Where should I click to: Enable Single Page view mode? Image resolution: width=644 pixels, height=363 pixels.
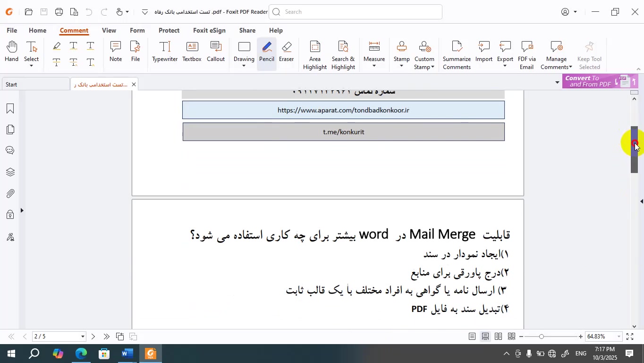click(x=472, y=337)
